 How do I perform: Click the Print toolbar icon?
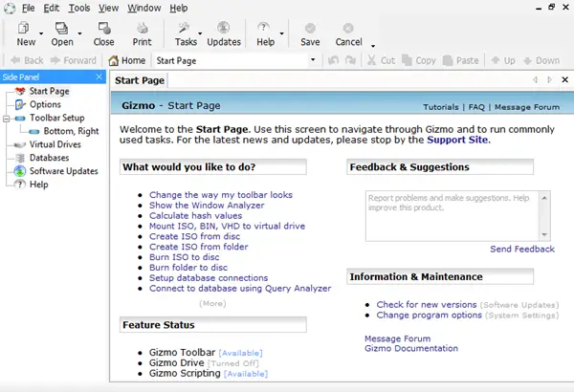pyautogui.click(x=142, y=29)
